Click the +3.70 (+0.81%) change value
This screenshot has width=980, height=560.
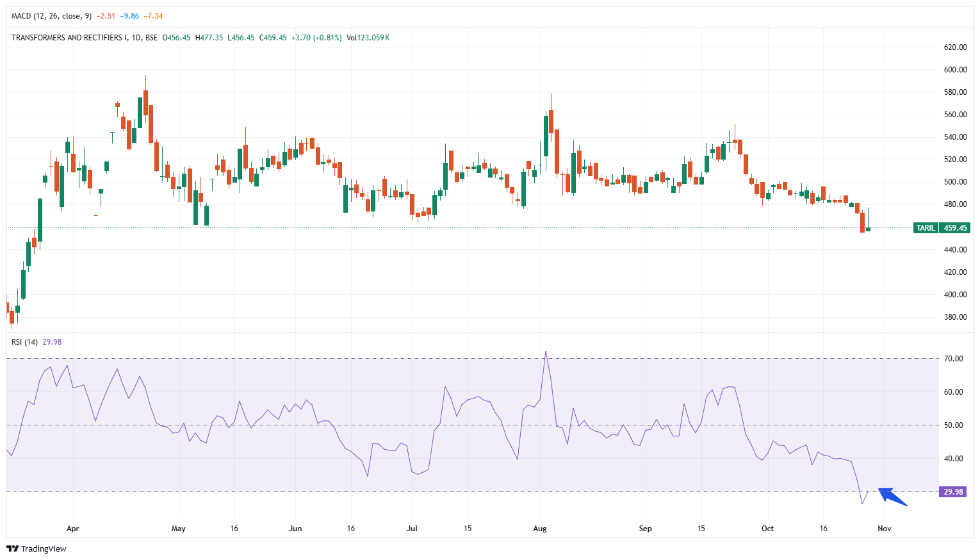[x=316, y=38]
